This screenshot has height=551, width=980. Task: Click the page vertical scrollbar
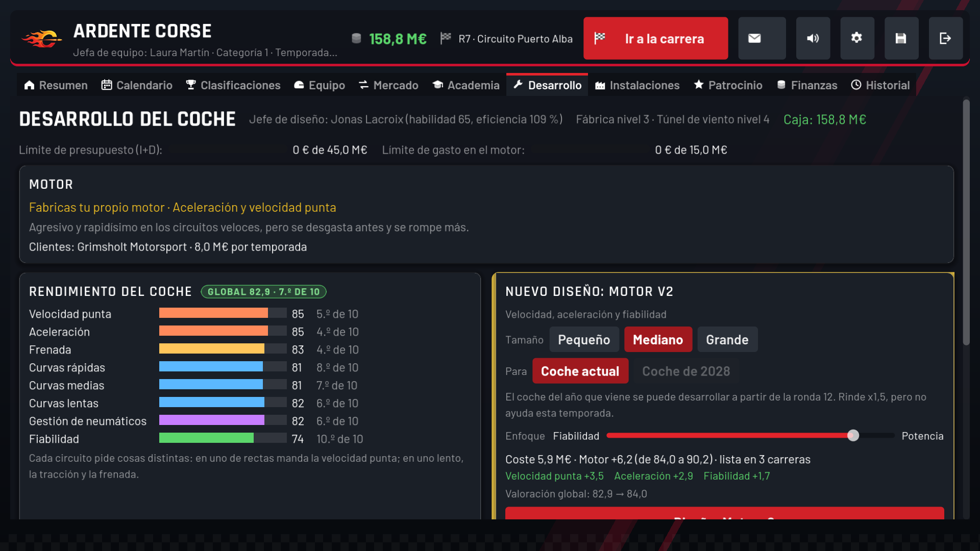tap(966, 222)
